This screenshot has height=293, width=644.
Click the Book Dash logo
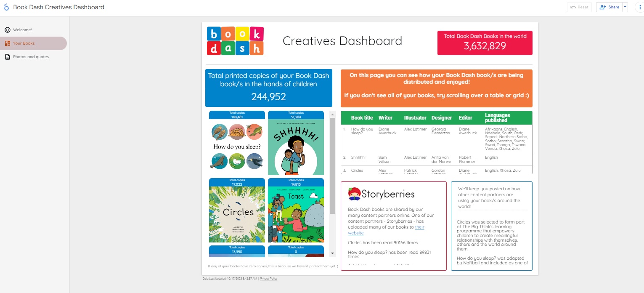[x=235, y=41]
